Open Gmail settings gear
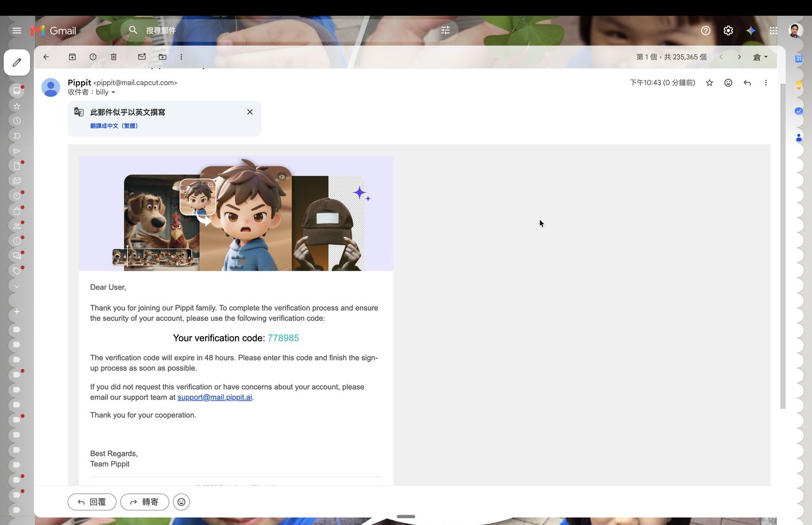The height and width of the screenshot is (525, 812). (x=728, y=31)
